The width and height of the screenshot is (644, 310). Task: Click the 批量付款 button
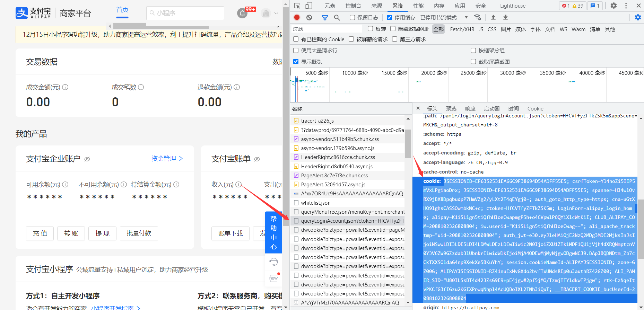pyautogui.click(x=139, y=233)
